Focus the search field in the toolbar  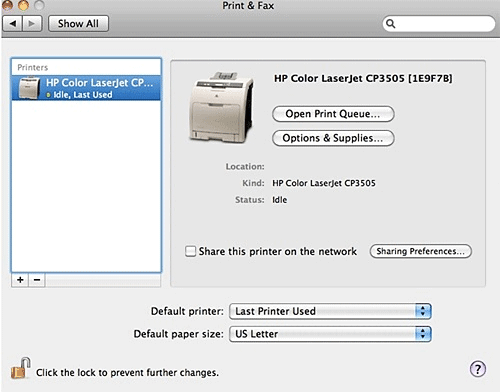[x=439, y=24]
